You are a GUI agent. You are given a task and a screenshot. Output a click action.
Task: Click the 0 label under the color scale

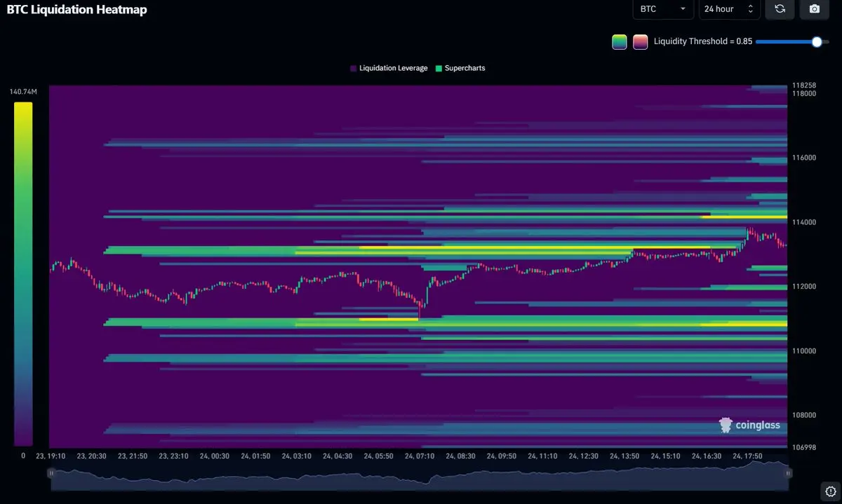click(22, 456)
